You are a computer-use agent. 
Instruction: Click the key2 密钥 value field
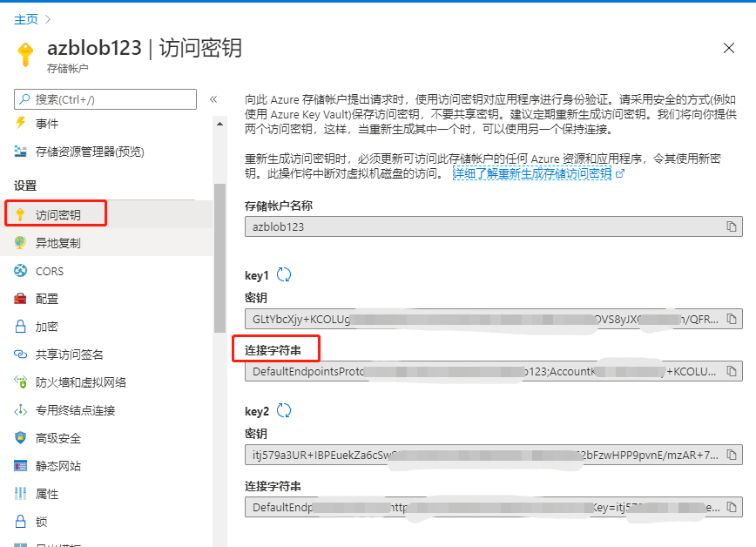click(x=493, y=455)
